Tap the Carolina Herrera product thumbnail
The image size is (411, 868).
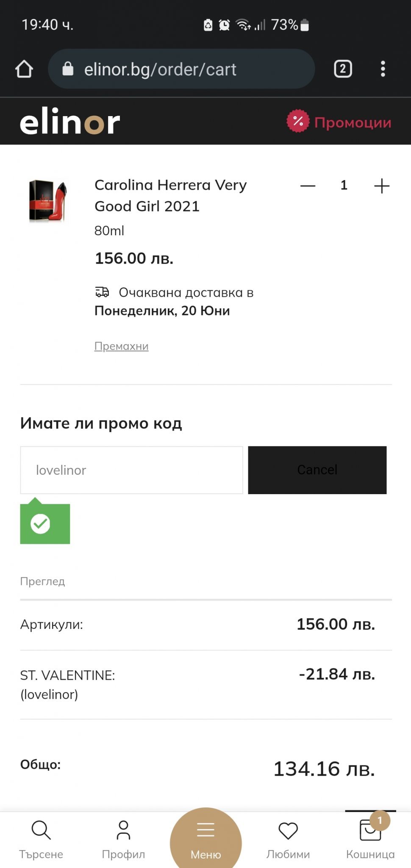coord(48,201)
